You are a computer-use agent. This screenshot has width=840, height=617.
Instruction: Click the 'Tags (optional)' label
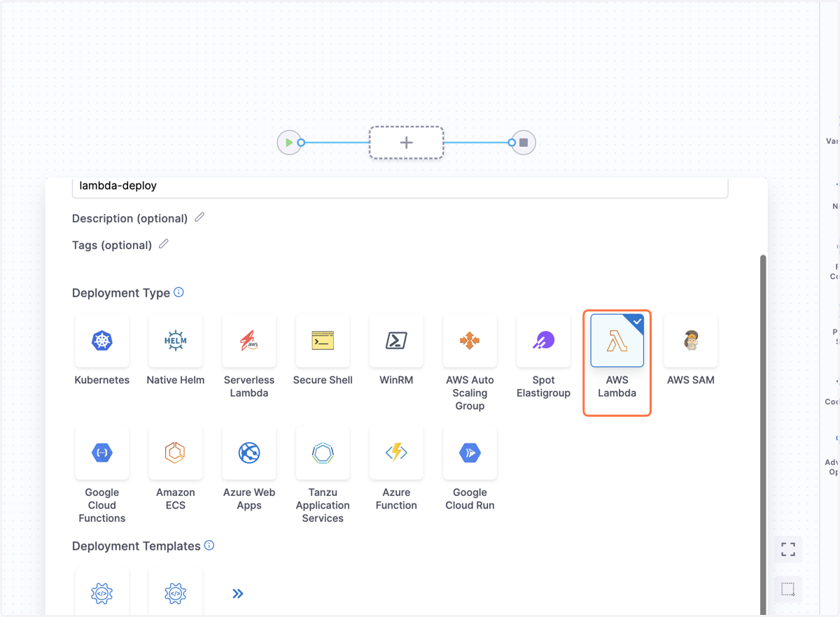[112, 245]
